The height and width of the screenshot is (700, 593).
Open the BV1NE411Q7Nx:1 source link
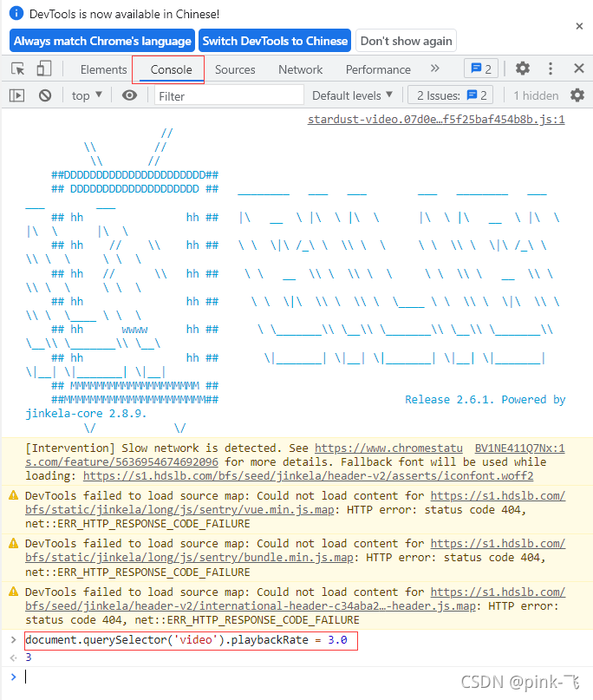tap(520, 448)
